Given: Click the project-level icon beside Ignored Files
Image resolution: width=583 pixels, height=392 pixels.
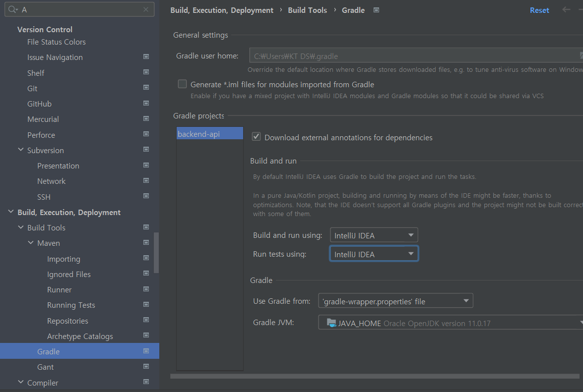Looking at the screenshot, I should (146, 274).
